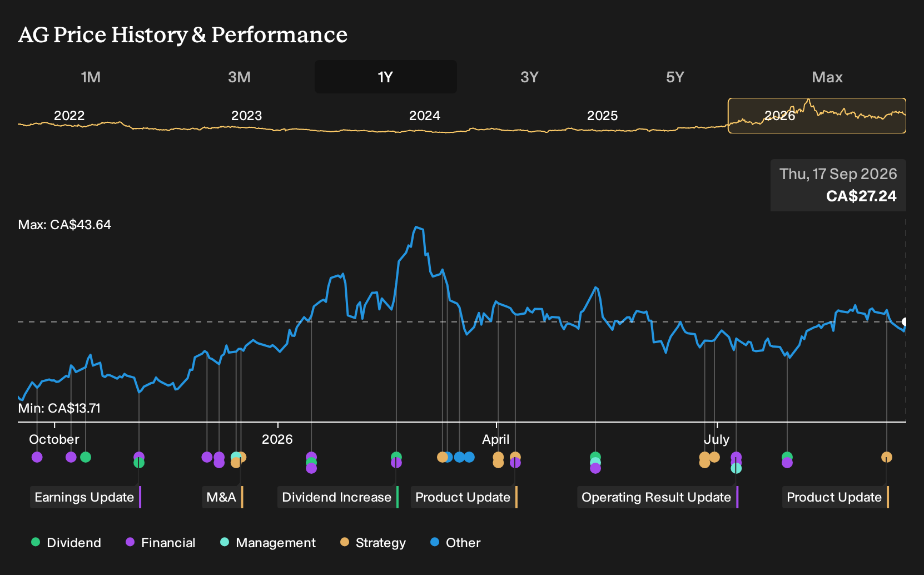Screen dimensions: 924x575
Task: Click the orange strategy dot at far right
Action: (x=887, y=457)
